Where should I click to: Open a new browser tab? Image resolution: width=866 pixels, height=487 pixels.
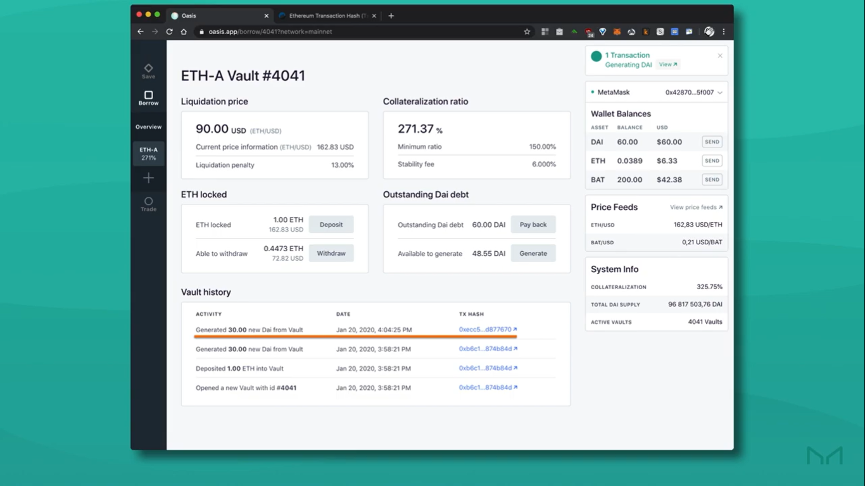coord(391,15)
